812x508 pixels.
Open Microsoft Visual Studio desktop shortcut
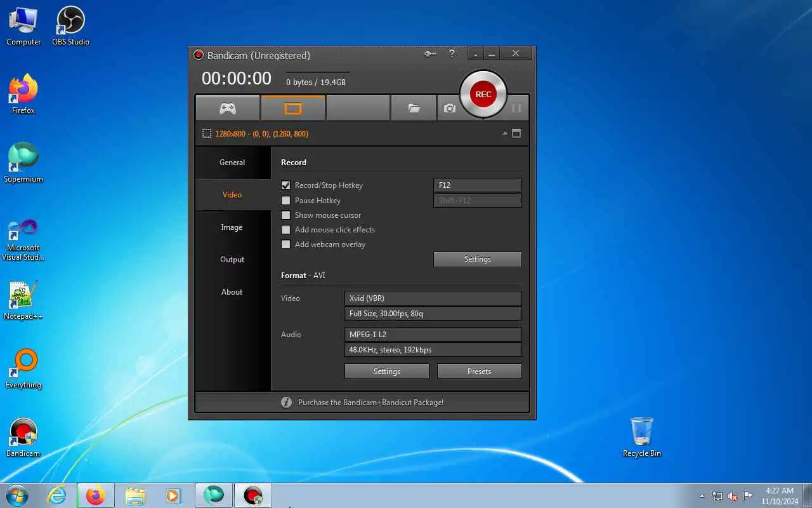tap(23, 240)
